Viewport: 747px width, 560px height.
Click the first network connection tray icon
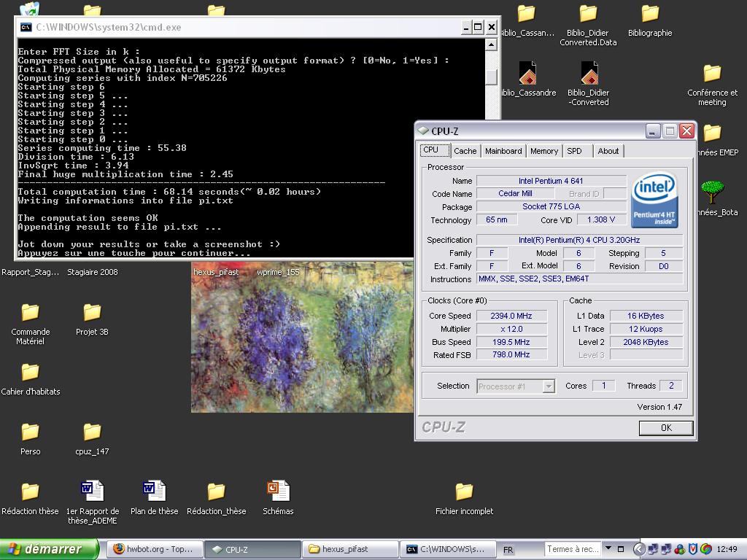point(653,549)
